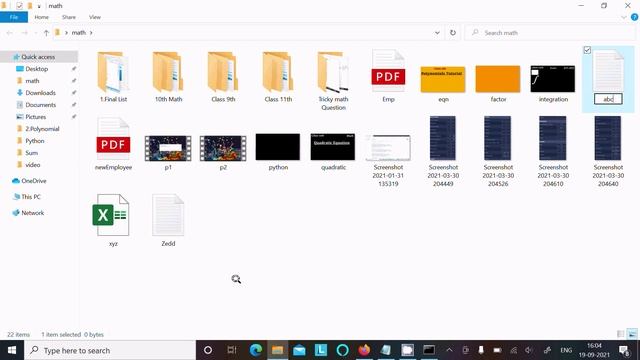Open the Home ribbon tab
The width and height of the screenshot is (640, 360).
pos(42,17)
